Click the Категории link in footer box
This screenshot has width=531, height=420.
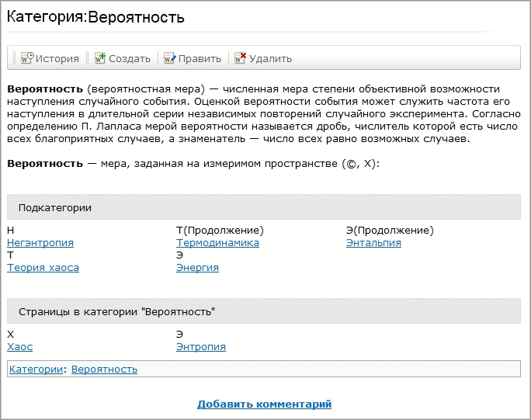click(36, 370)
